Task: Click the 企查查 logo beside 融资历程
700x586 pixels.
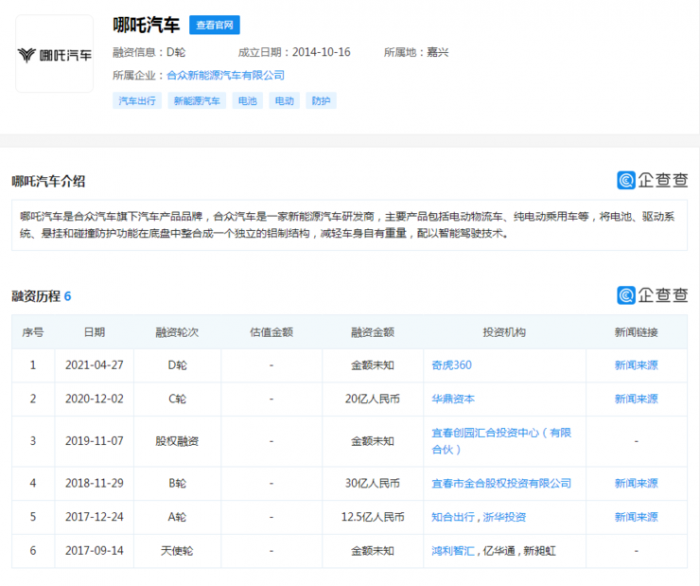Action: pos(652,295)
